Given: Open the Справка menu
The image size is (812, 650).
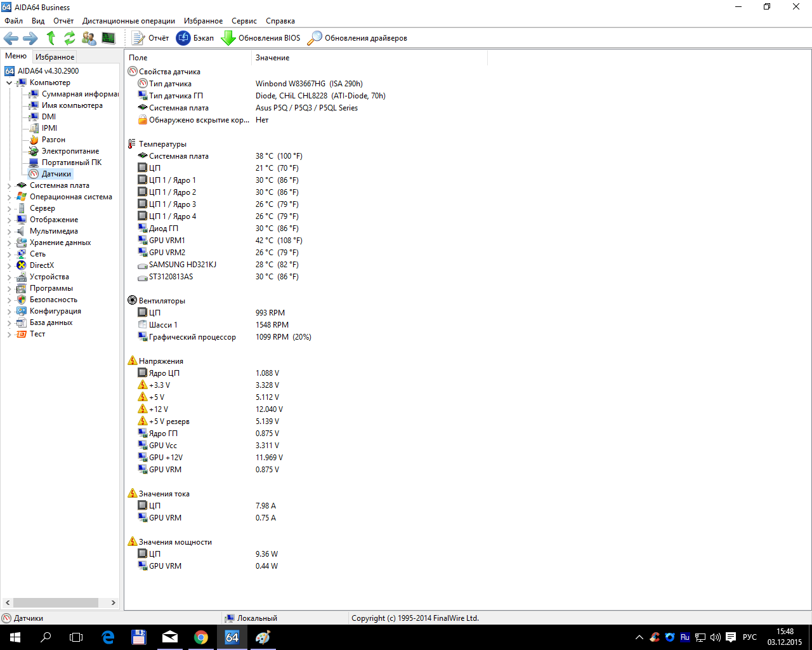Looking at the screenshot, I should tap(280, 21).
